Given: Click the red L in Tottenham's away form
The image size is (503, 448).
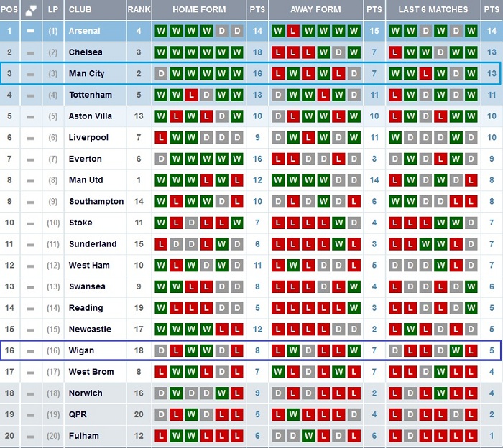Looking at the screenshot, I should (323, 95).
